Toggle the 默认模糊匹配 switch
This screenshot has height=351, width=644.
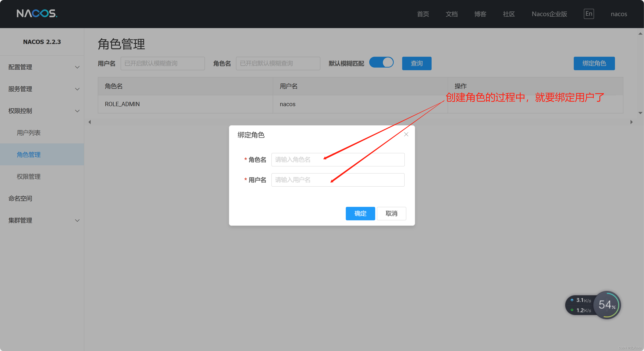[x=381, y=63]
